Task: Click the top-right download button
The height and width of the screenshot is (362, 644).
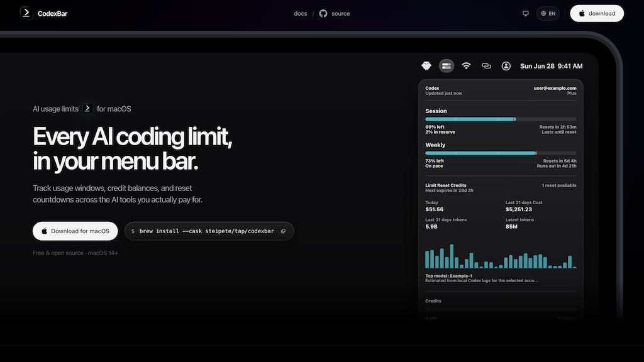Action: click(597, 14)
